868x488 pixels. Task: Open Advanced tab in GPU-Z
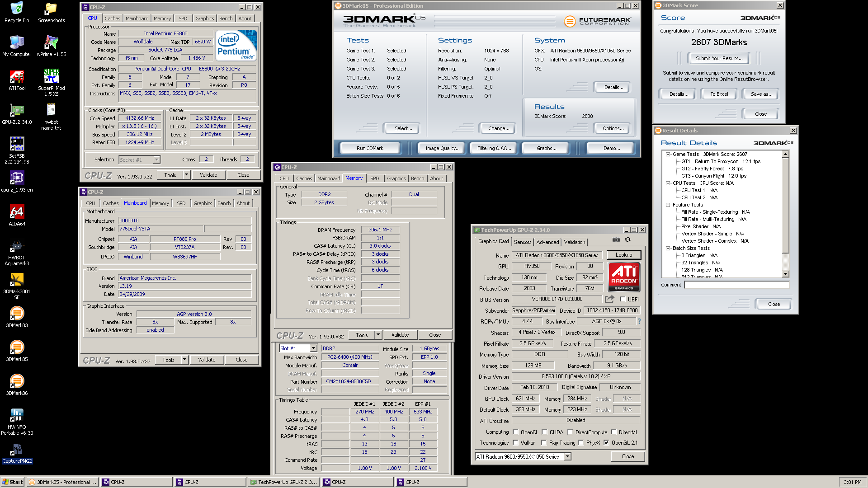[547, 242]
